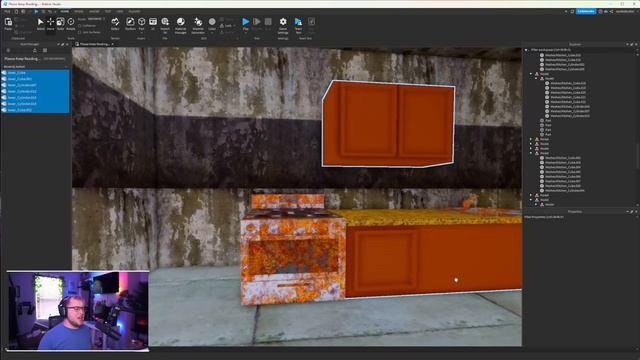The width and height of the screenshot is (640, 360).
Task: Close the Explorer panel
Action: [x=636, y=44]
